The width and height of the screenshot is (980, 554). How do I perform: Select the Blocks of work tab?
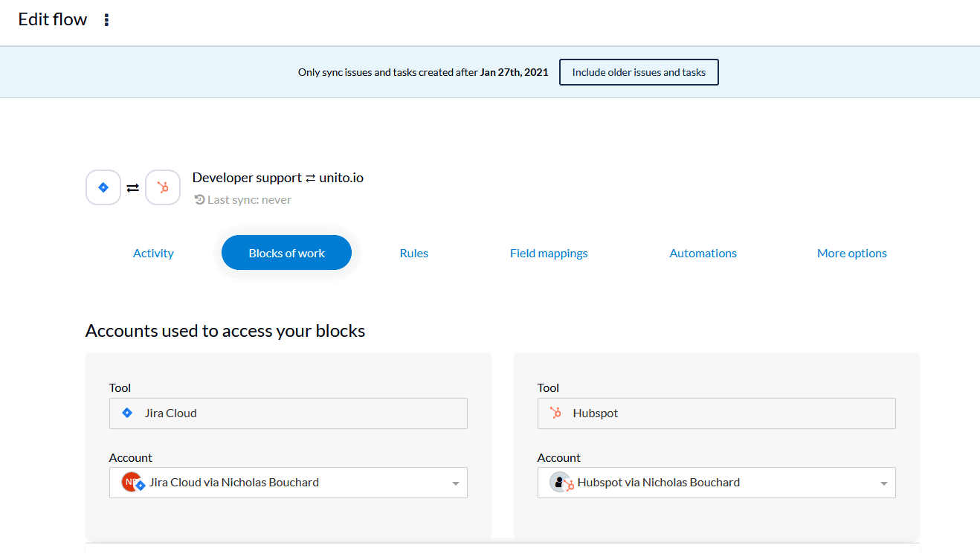286,253
